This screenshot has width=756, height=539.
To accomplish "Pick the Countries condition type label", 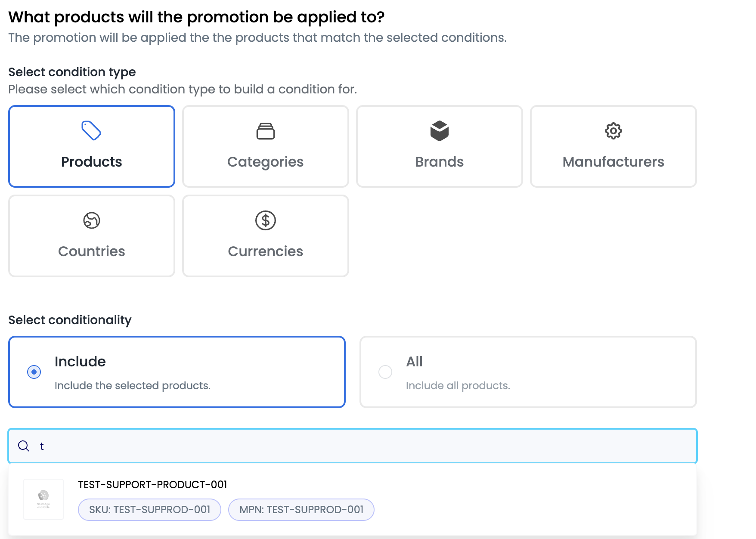I will tap(92, 251).
